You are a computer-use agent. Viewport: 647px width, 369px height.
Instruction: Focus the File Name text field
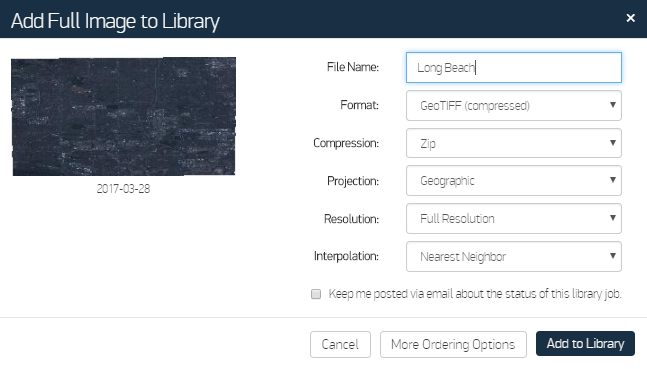coord(514,67)
